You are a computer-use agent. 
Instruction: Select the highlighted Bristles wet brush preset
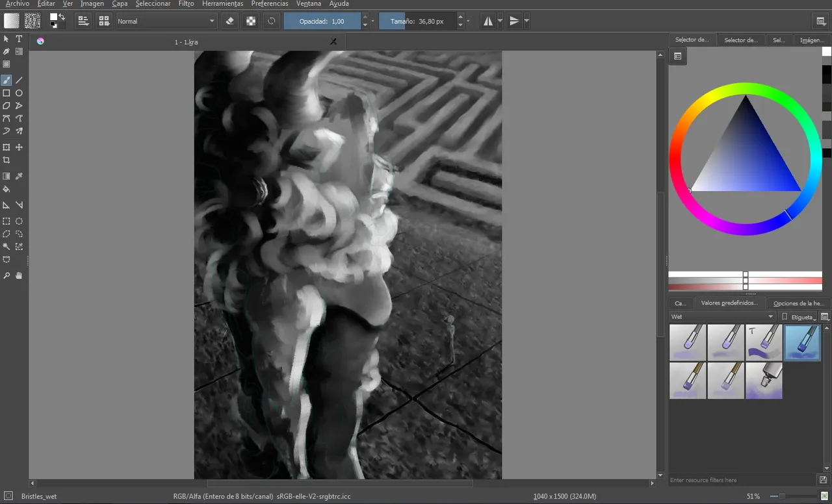(802, 342)
